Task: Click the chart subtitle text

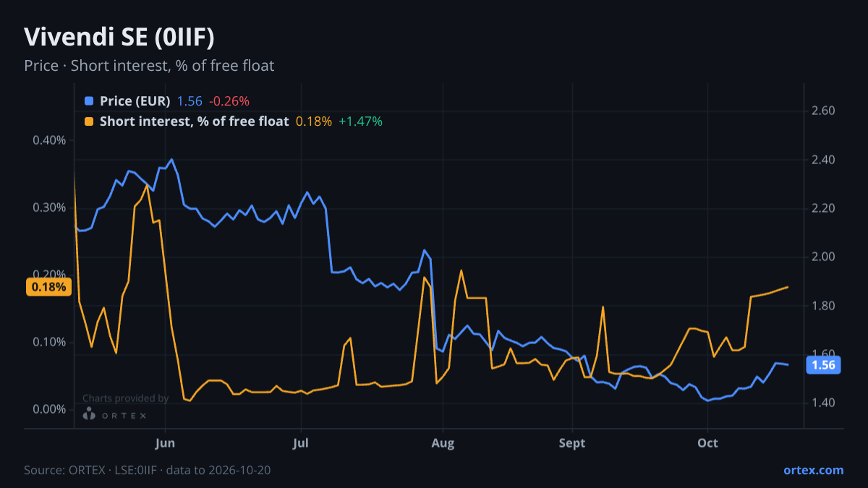Action: (149, 66)
